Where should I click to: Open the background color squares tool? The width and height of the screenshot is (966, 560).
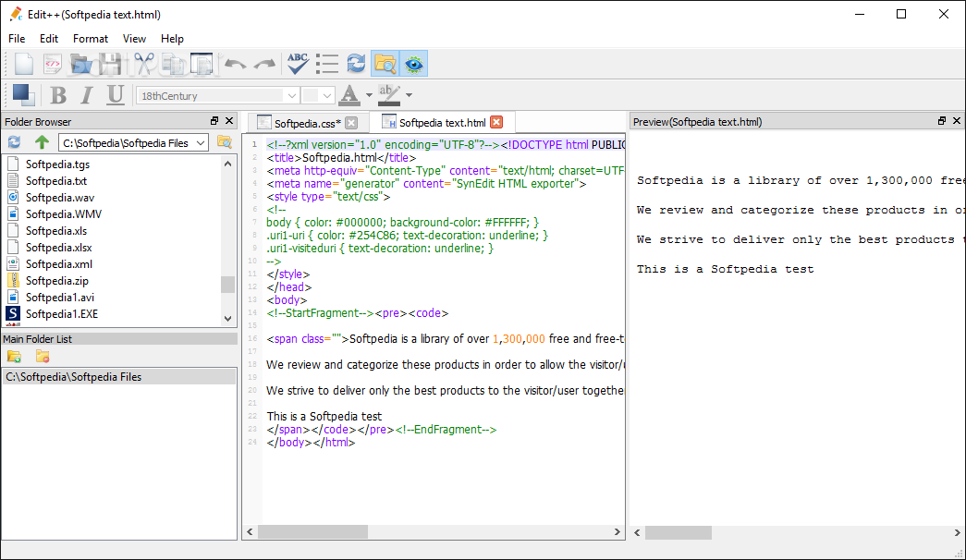[x=23, y=95]
